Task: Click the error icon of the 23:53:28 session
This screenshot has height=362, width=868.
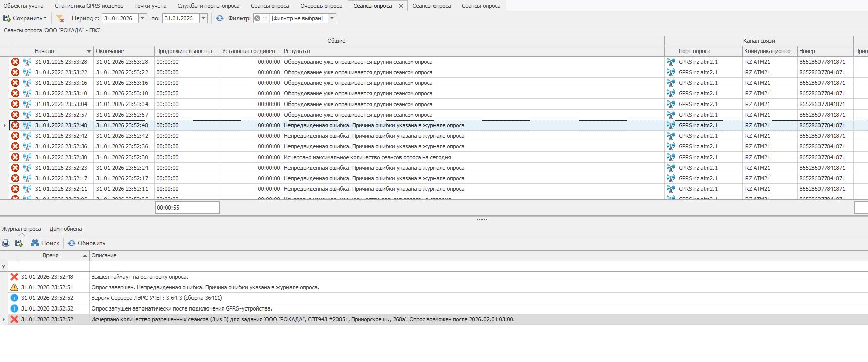Action: pyautogui.click(x=15, y=62)
